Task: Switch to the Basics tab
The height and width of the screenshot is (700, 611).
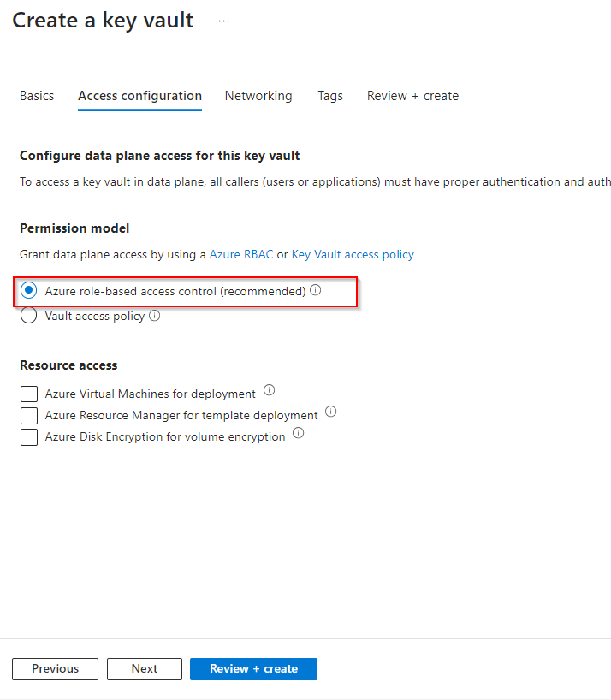Action: coord(37,96)
